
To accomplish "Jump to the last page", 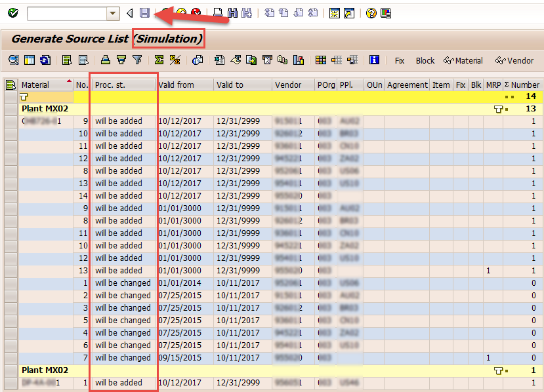I will (x=313, y=13).
